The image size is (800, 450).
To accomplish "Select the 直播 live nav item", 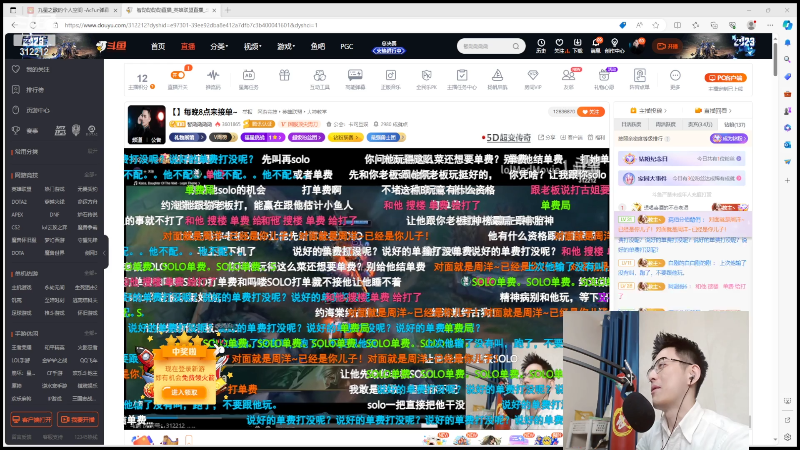I will click(188, 46).
